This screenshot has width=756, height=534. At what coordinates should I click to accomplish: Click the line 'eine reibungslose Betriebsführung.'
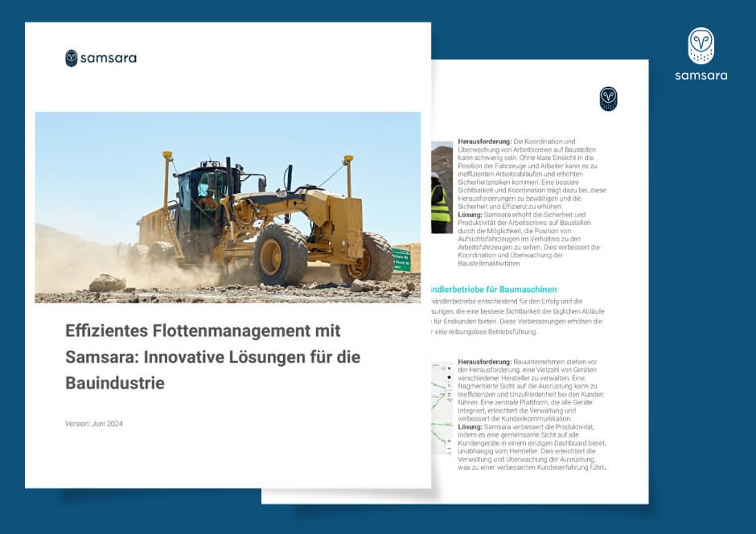(x=486, y=332)
